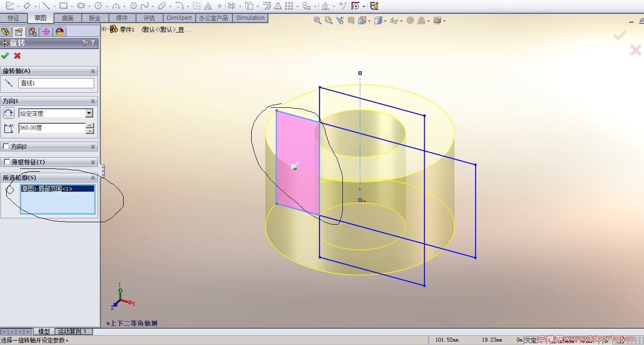
Task: Click the 360.00度 angle input field
Action: 52,128
